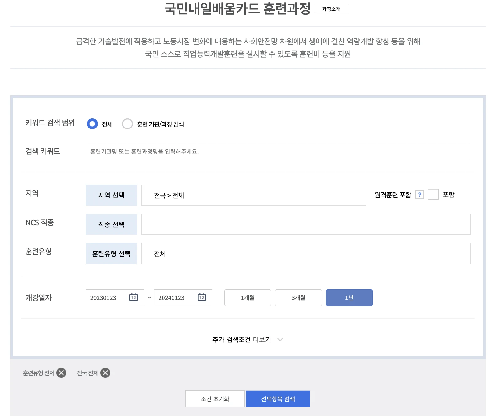Remove the 훈련유형 전체 filter chip
Screen dimensions: 504x420
pos(61,372)
